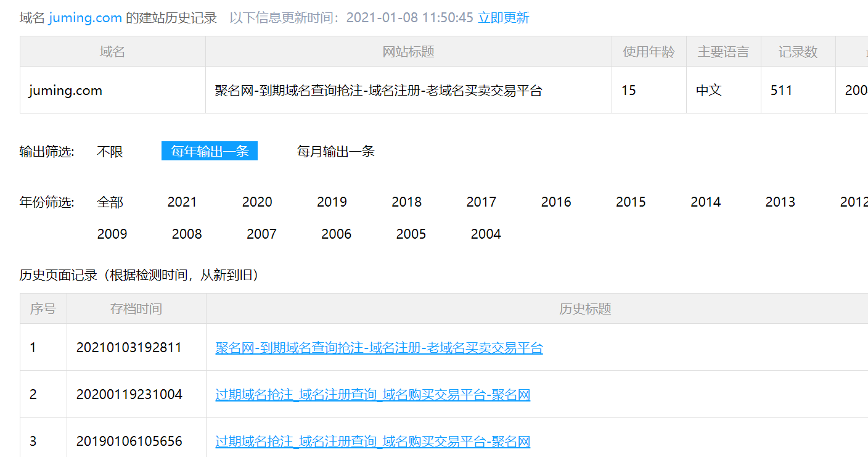Filter history records by year 2007

261,234
